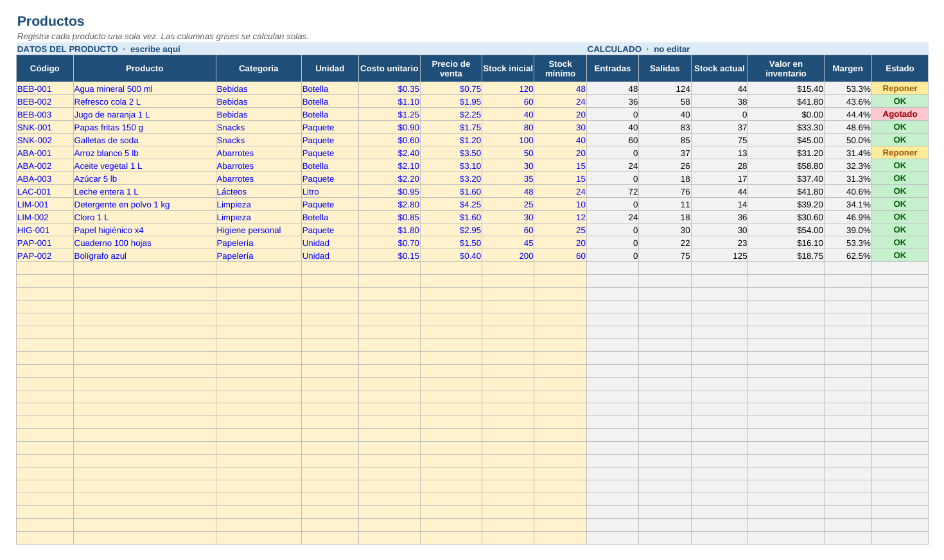The image size is (944, 560).
Task: Select the Código column header
Action: (x=45, y=69)
